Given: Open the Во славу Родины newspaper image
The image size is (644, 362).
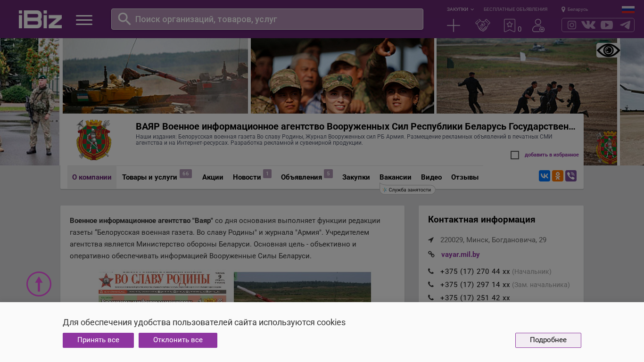Looking at the screenshot, I should pos(162,287).
